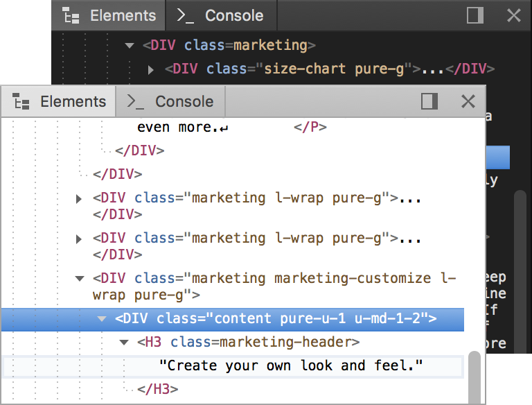The width and height of the screenshot is (532, 405).
Task: Collapse marketing-customize DIV node
Action: (x=80, y=279)
